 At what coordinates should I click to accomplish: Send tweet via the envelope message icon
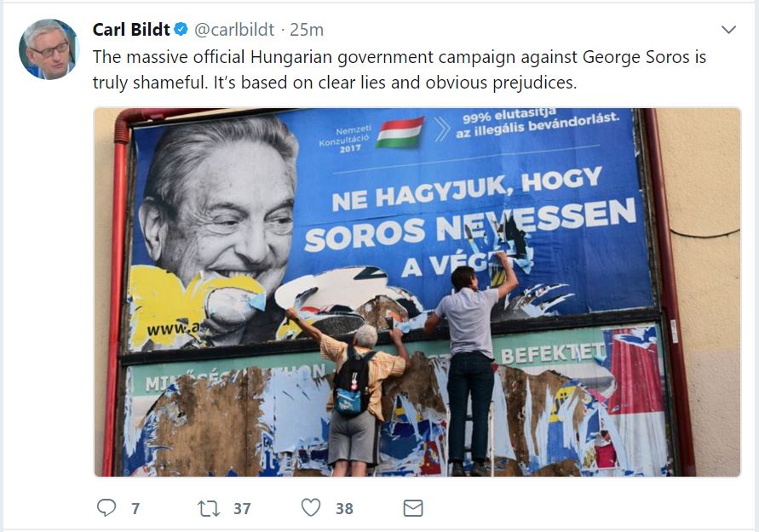click(413, 508)
